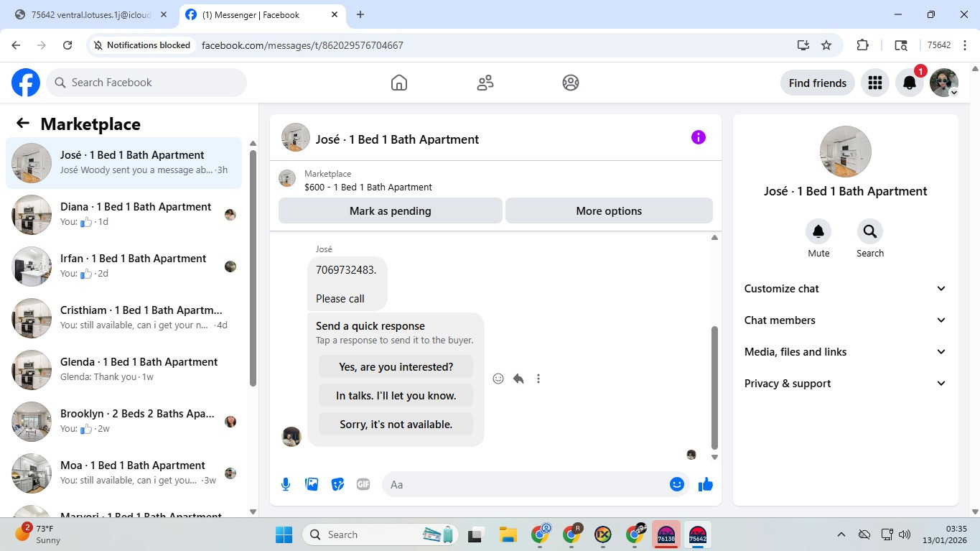
Task: Record a voice clip with the microphone icon
Action: 286,484
